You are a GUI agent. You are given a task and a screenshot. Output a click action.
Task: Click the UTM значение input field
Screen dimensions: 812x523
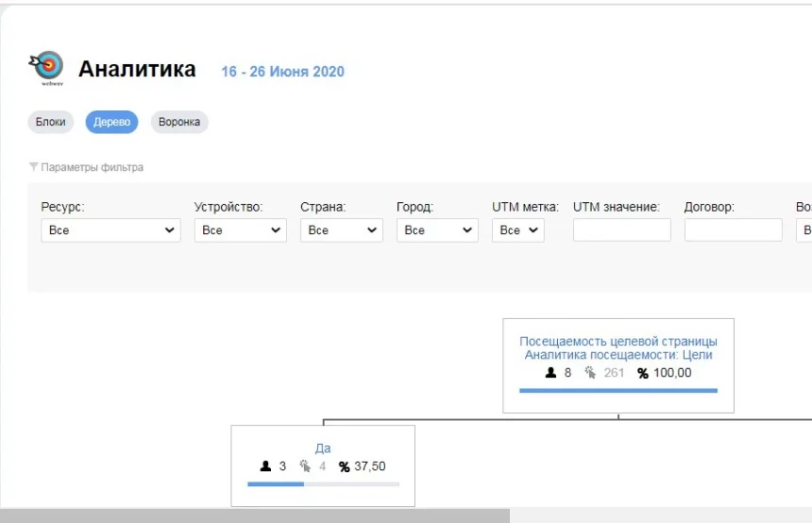[621, 230]
